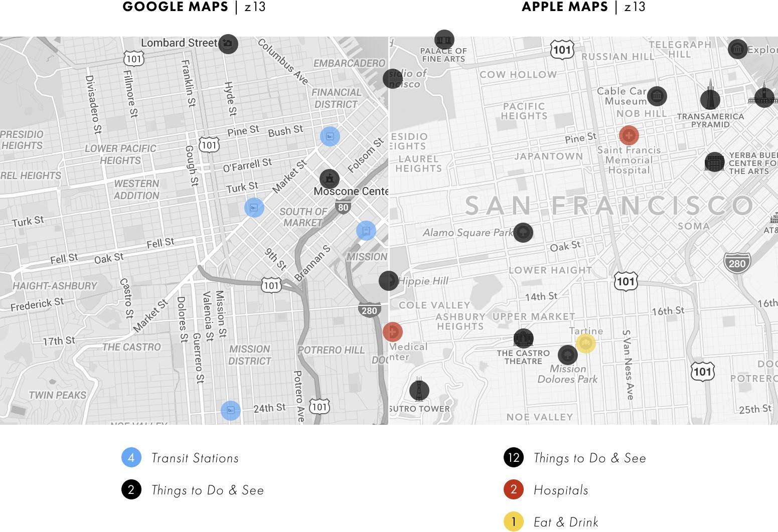Select the Sutro Tower icon
Viewport: 778px width, 532px height.
(x=419, y=389)
